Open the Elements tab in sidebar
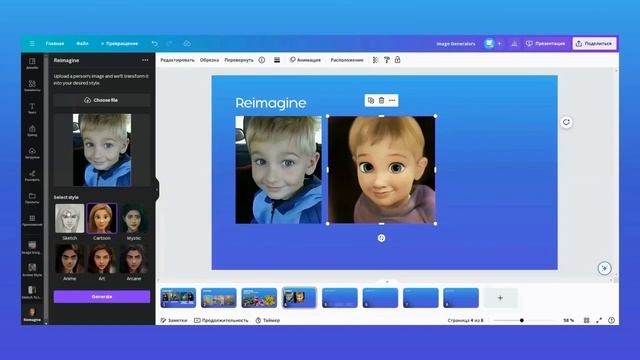The image size is (640, 360). tap(32, 86)
